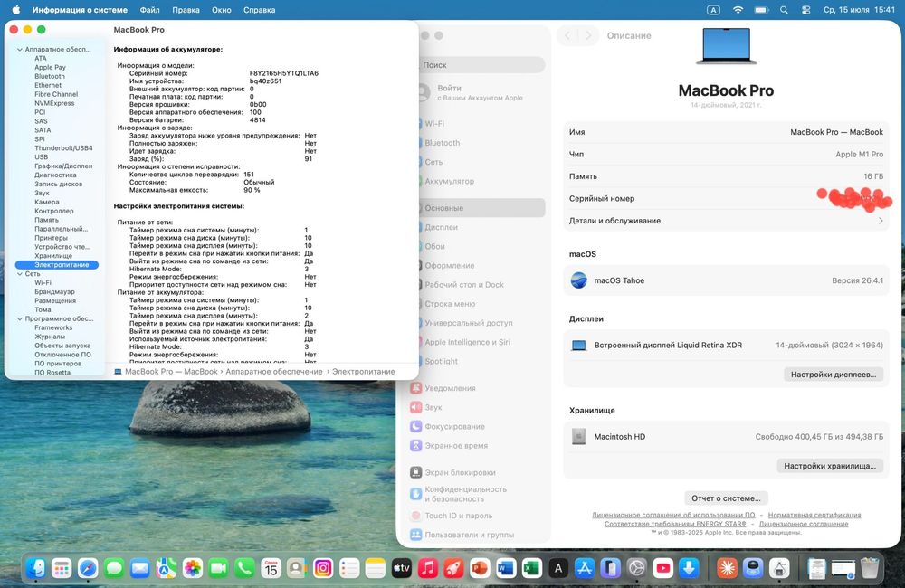Launch the YouTube app from the Dock
The width and height of the screenshot is (905, 588).
pos(662,568)
